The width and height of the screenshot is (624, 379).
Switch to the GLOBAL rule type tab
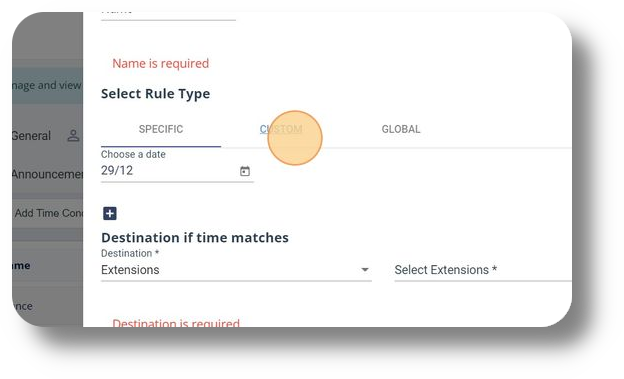401,129
